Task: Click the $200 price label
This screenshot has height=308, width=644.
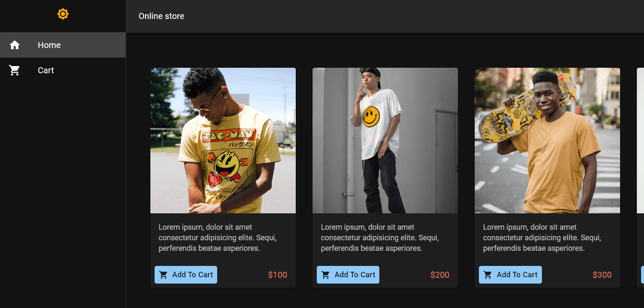Action: 440,275
